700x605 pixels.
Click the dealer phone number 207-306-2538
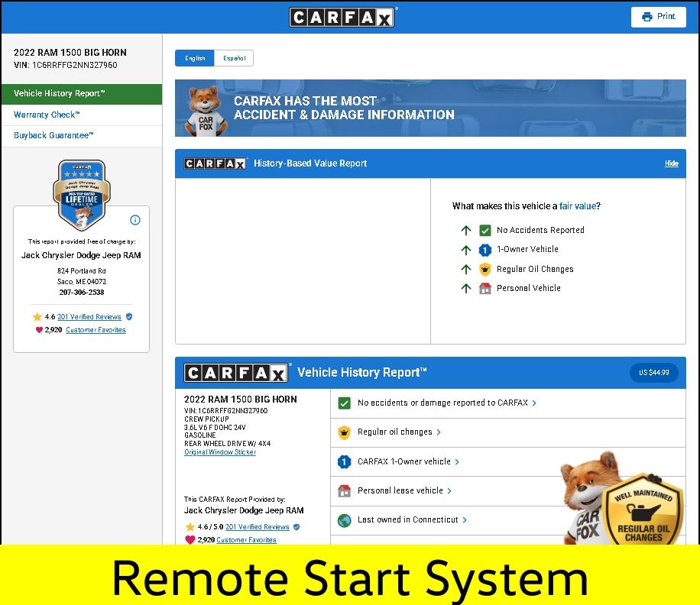(x=82, y=293)
